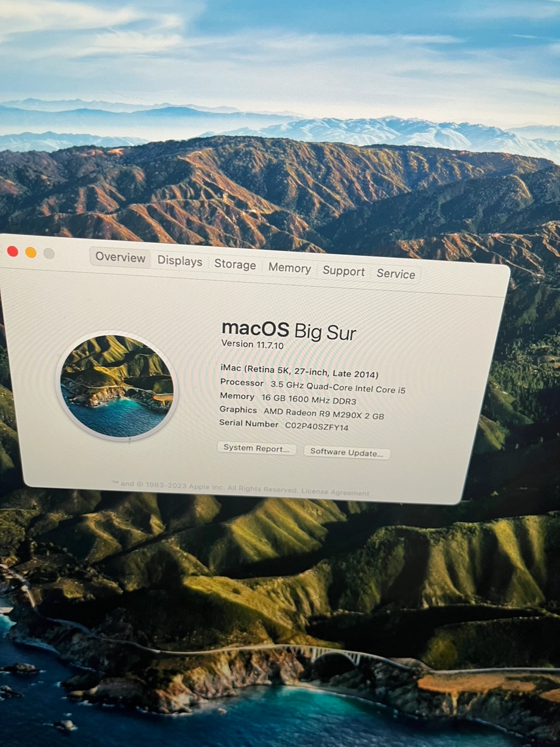
Task: Click the gray disabled zoom button
Action: pos(49,254)
